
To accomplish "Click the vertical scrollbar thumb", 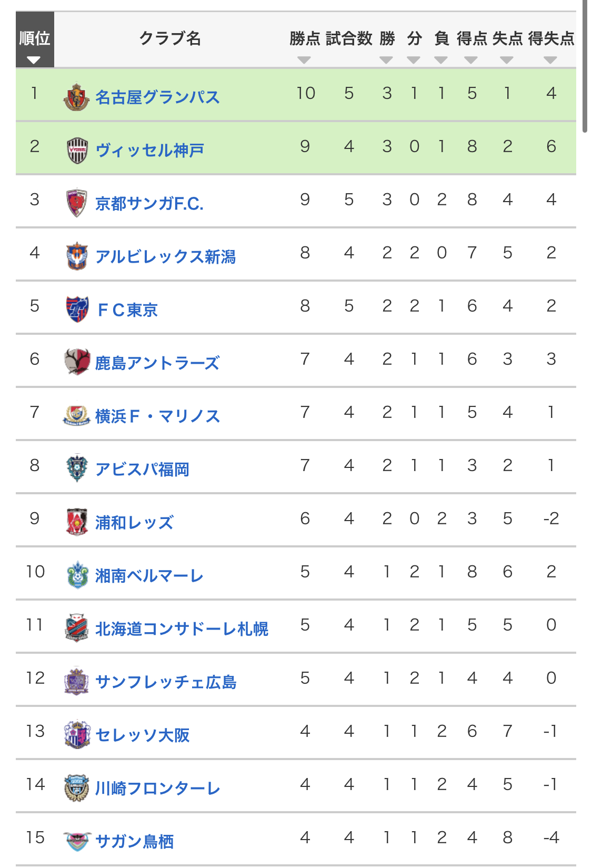I will click(x=585, y=66).
